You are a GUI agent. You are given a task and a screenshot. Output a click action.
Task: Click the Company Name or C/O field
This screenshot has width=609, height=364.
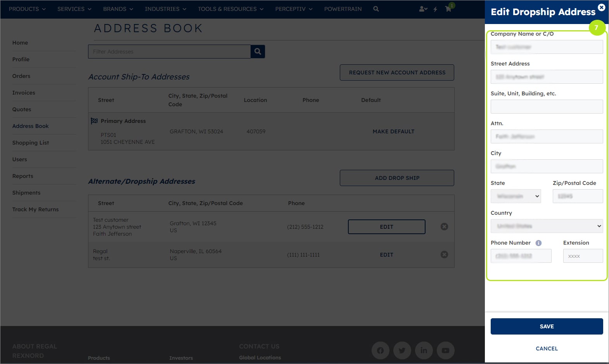(547, 47)
